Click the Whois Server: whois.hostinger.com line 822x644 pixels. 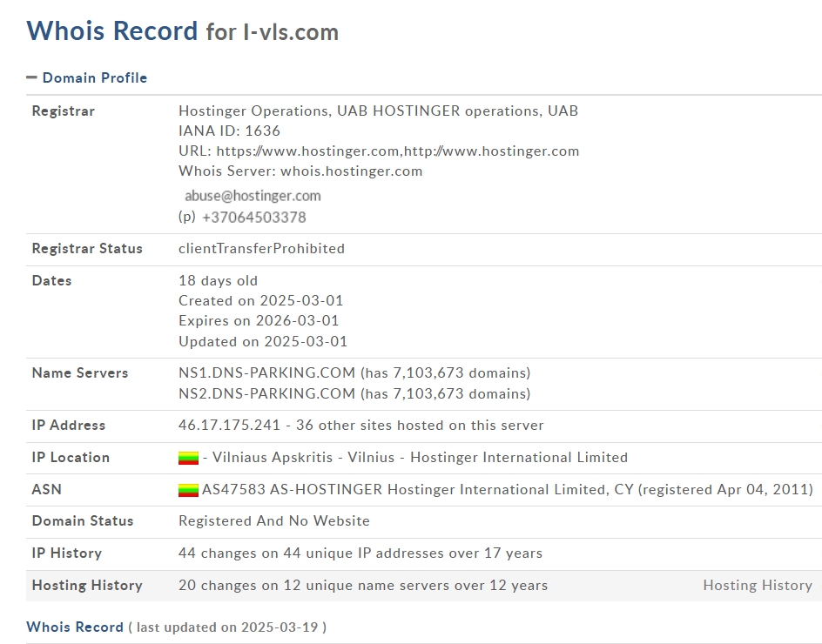tap(300, 171)
